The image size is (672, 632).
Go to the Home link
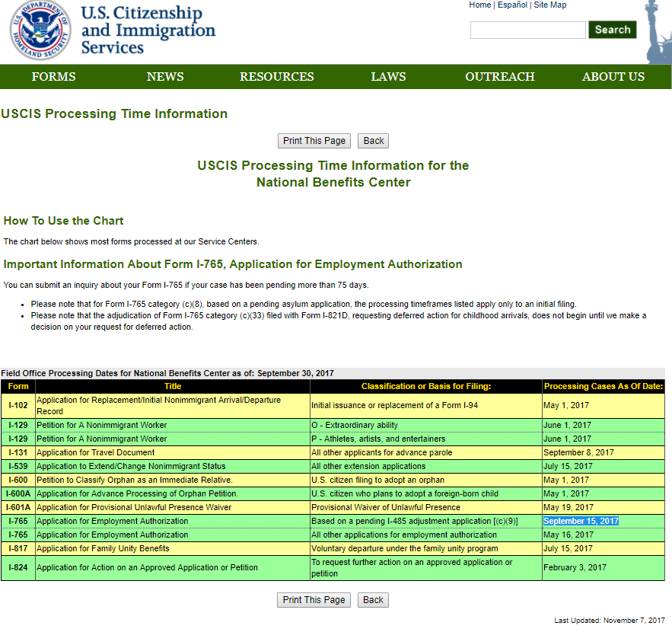coord(479,5)
